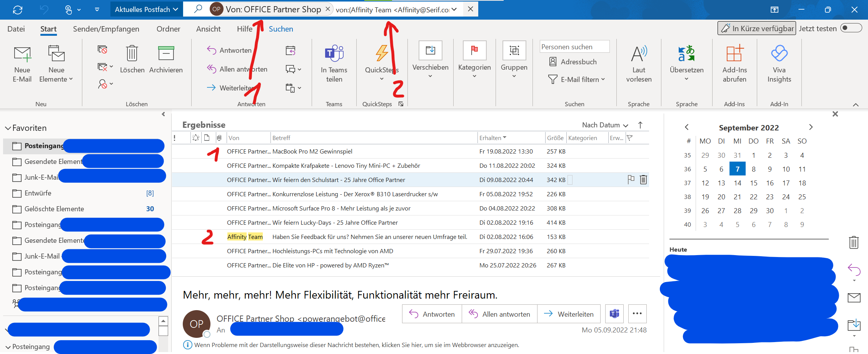868x354 pixels.
Task: Open the Adressbuch
Action: (573, 62)
